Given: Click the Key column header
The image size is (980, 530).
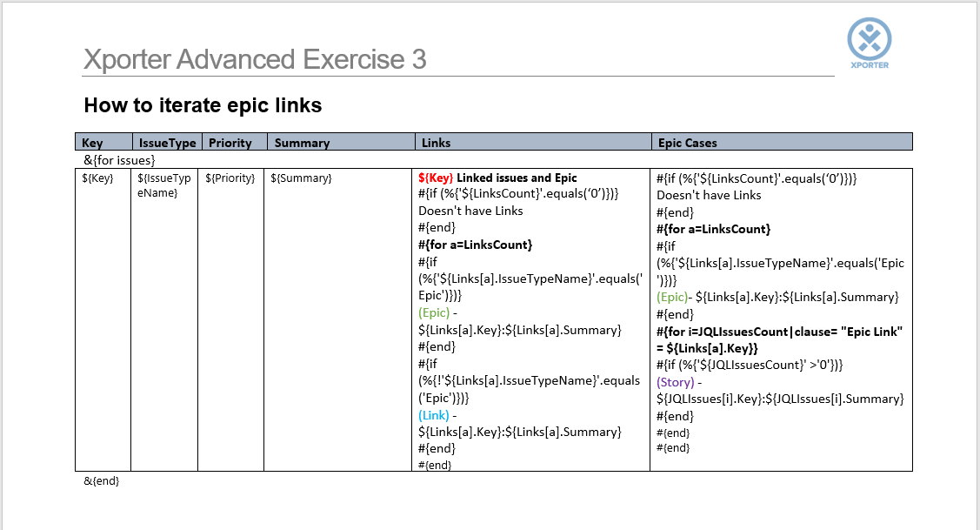Looking at the screenshot, I should [92, 143].
